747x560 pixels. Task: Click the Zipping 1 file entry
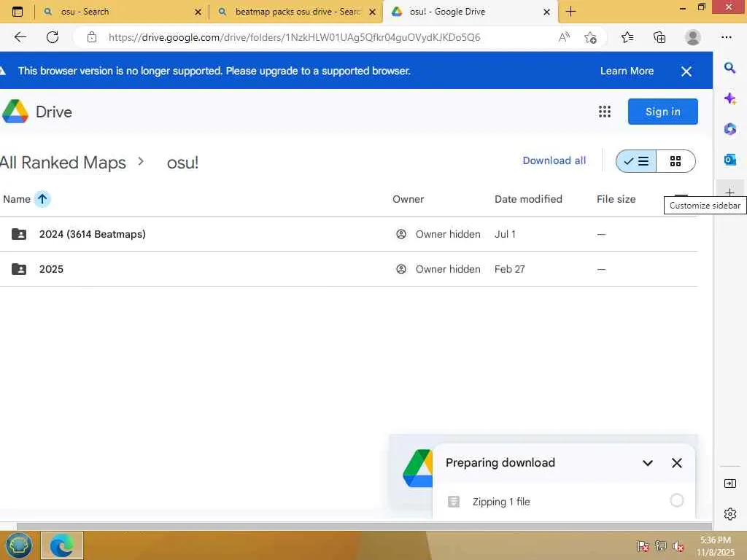tap(501, 502)
